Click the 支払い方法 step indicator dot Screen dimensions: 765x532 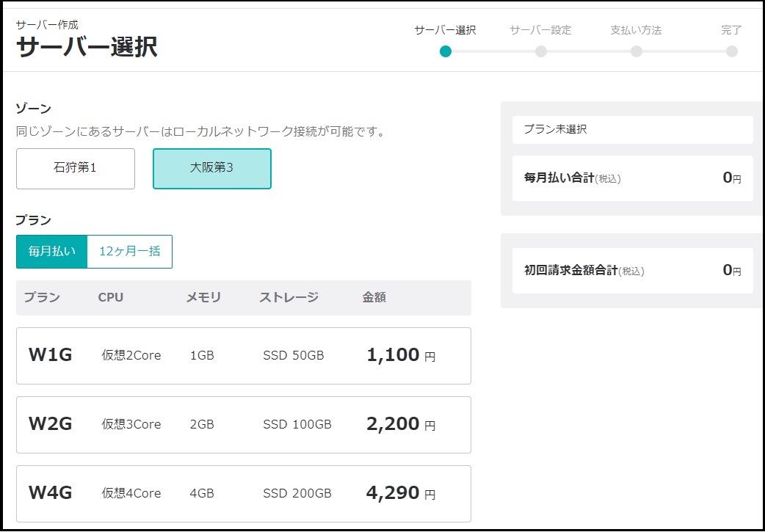[637, 51]
